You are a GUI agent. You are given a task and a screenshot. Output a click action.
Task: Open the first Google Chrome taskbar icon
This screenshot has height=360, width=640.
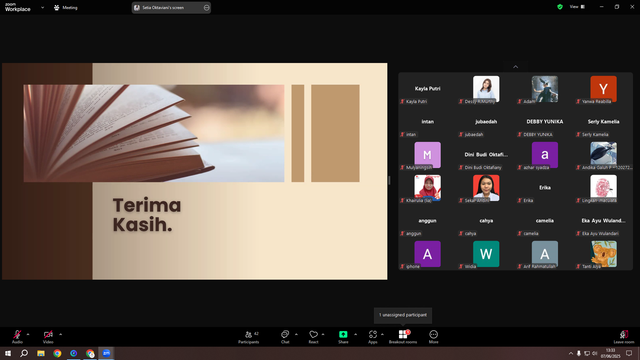pyautogui.click(x=57, y=353)
